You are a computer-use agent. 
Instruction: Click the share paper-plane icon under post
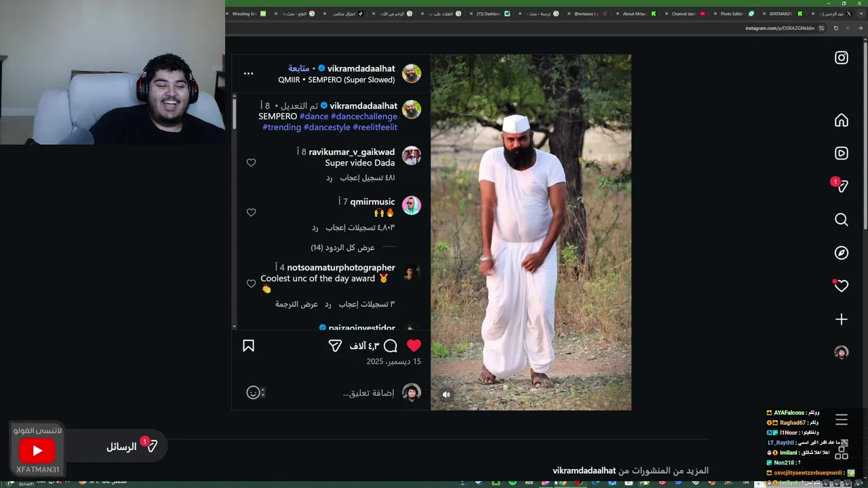pyautogui.click(x=335, y=346)
